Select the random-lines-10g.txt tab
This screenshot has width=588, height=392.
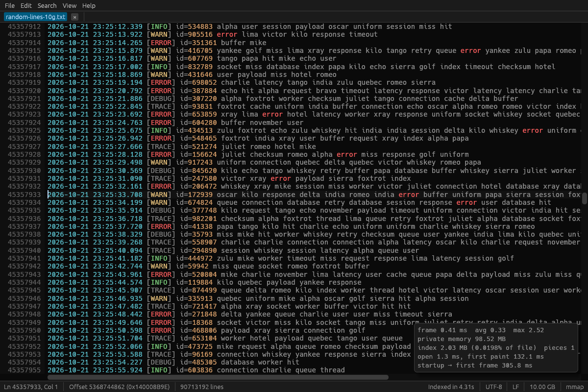click(x=35, y=17)
